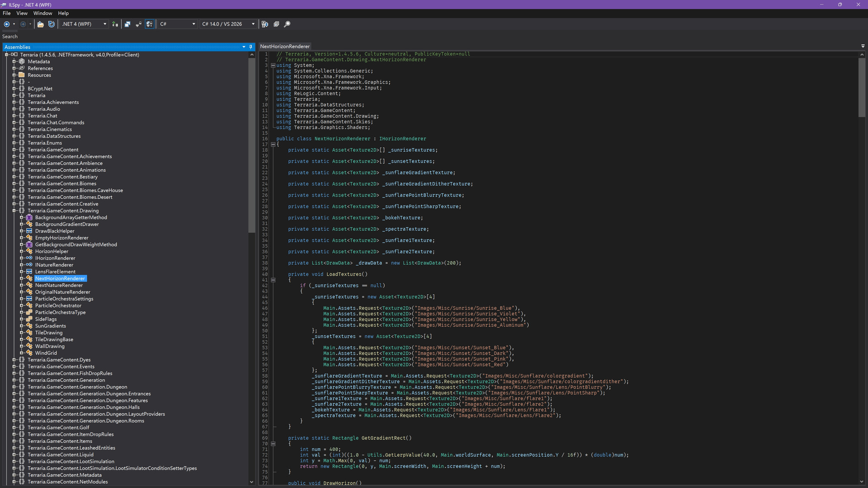Click the Resources folder icon
Viewport: 868px width, 488px height.
pos(22,75)
